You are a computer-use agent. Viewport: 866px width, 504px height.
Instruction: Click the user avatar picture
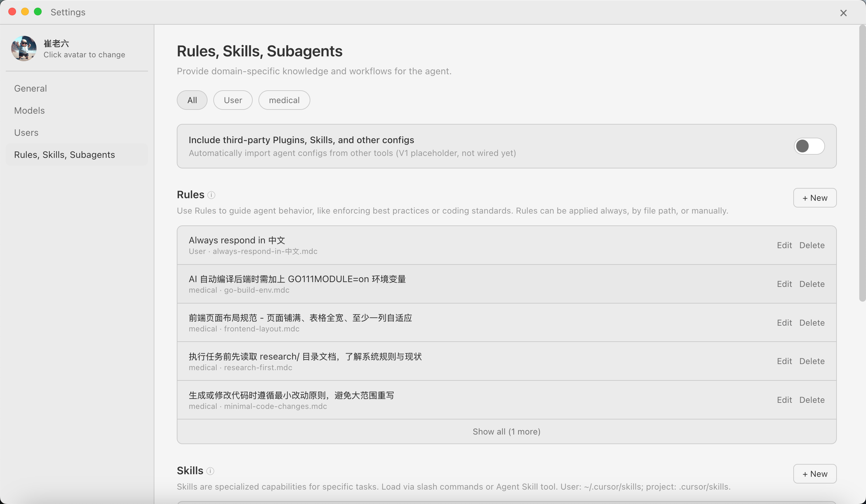[24, 48]
